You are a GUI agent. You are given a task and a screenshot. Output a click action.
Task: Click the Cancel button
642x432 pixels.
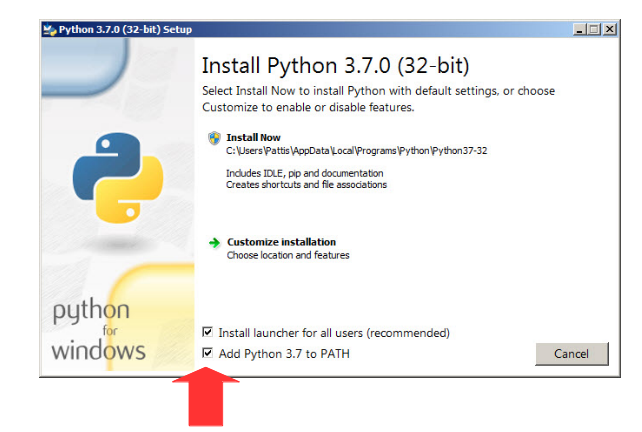pyautogui.click(x=572, y=354)
